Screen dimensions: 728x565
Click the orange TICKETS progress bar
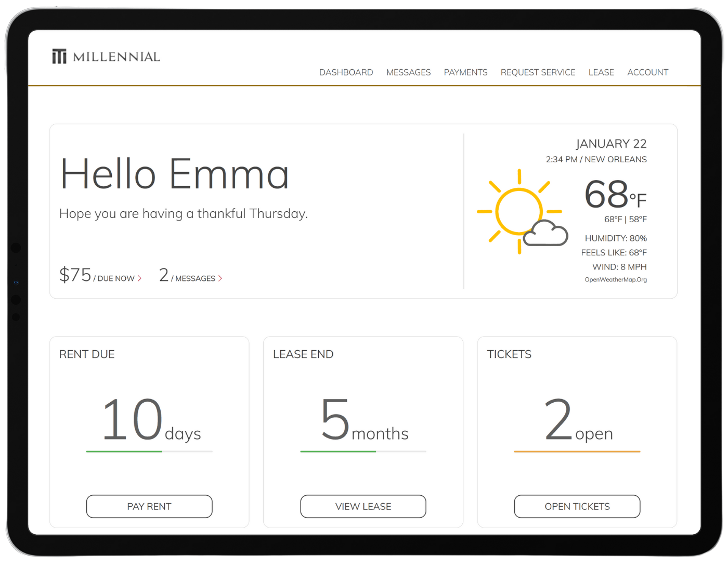[x=577, y=453]
